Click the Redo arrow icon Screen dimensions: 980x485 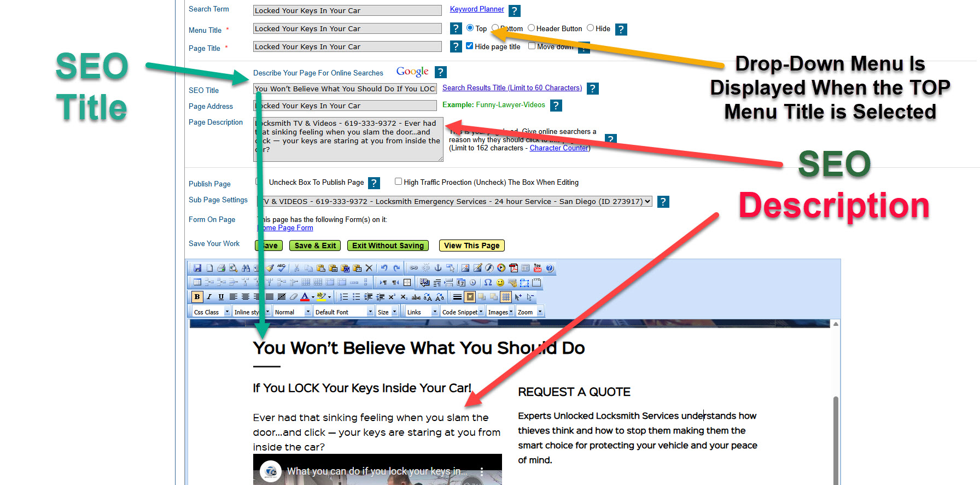pos(396,268)
